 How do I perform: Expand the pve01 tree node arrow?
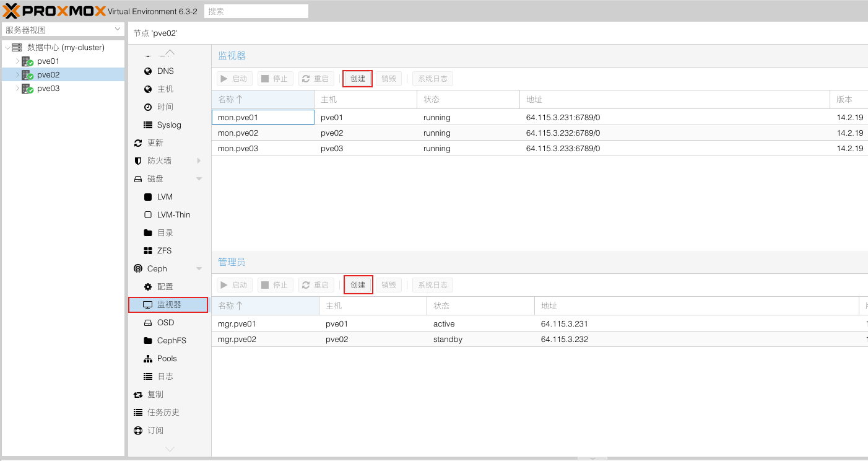click(18, 61)
